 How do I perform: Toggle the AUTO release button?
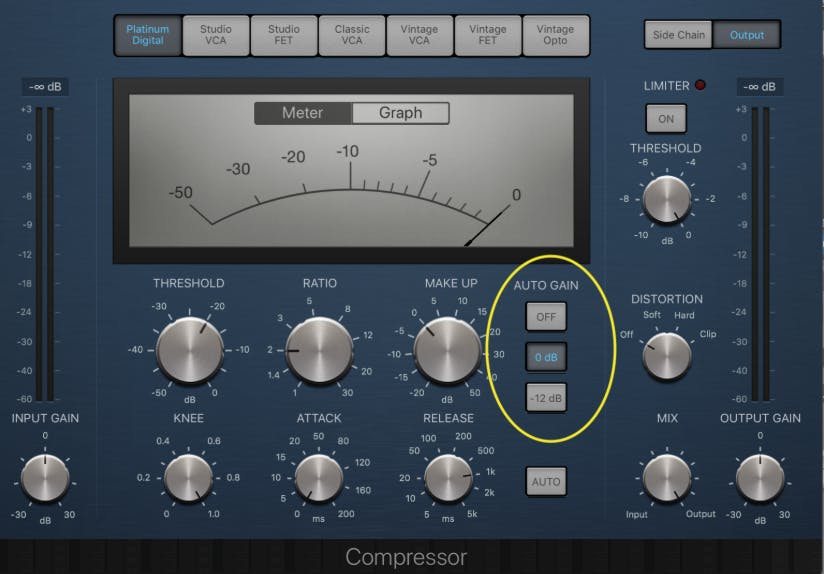[x=546, y=482]
